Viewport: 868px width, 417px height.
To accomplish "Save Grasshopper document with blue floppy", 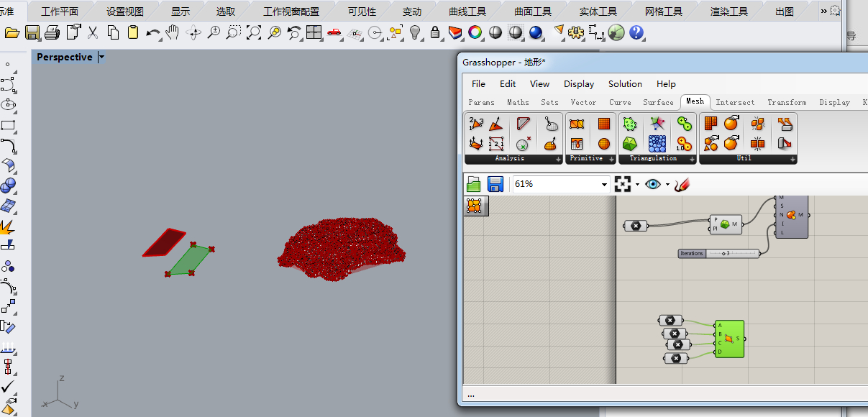I will (495, 184).
